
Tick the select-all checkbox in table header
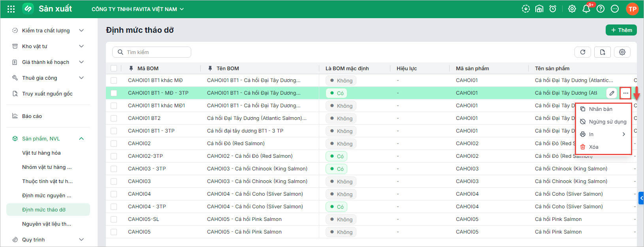114,68
